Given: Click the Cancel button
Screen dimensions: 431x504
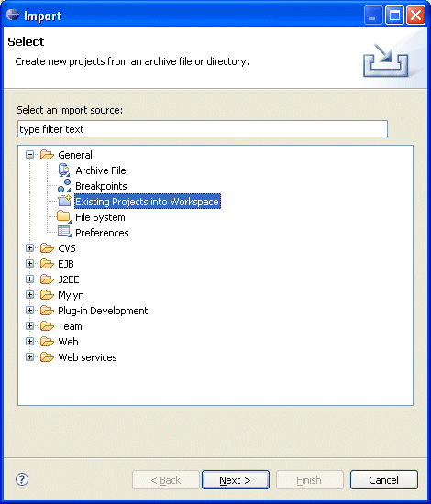Looking at the screenshot, I should 384,480.
